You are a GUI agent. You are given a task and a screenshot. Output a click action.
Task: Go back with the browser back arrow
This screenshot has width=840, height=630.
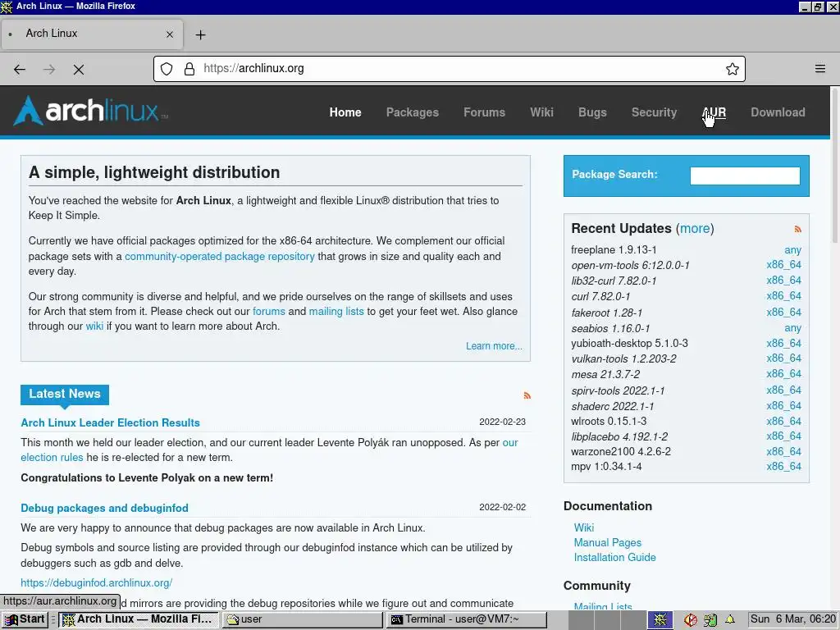[20, 69]
